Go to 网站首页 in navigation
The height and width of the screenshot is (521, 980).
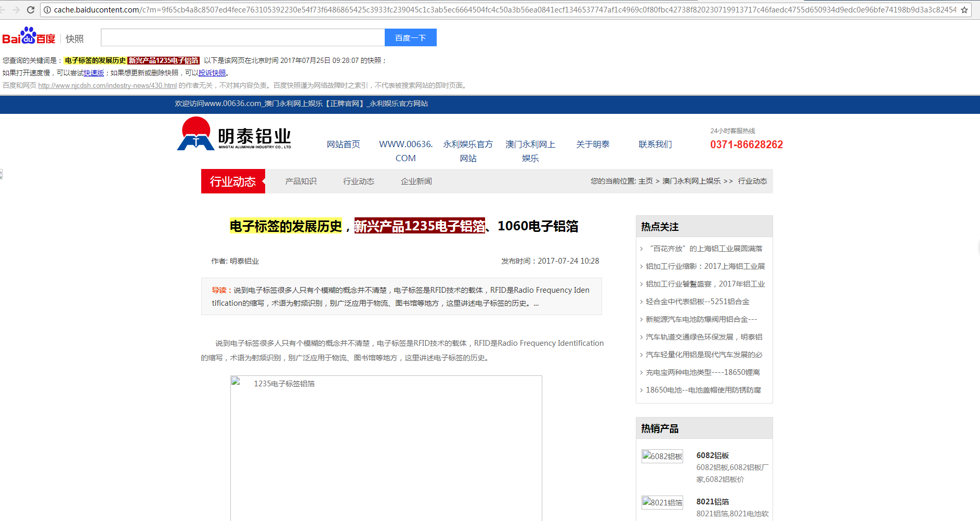point(343,144)
